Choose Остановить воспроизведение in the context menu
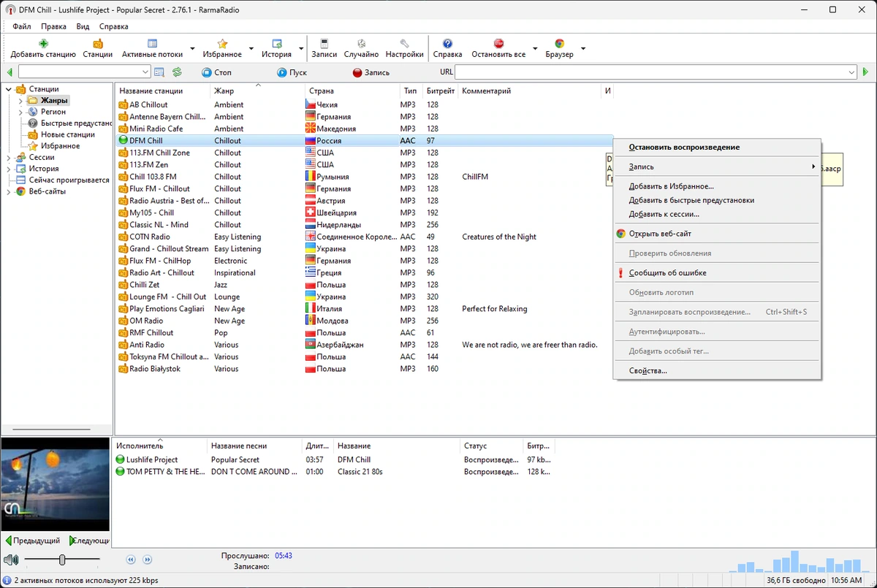 click(684, 147)
